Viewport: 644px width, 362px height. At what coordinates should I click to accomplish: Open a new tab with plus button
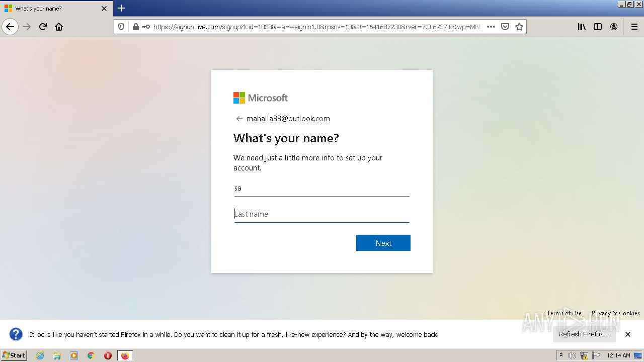coord(121,8)
